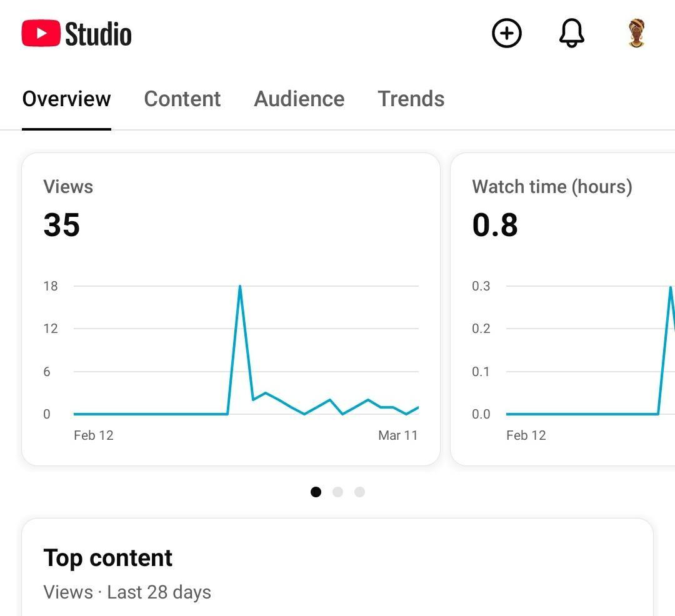
Task: Tap the Watch time (hours) title
Action: [552, 187]
